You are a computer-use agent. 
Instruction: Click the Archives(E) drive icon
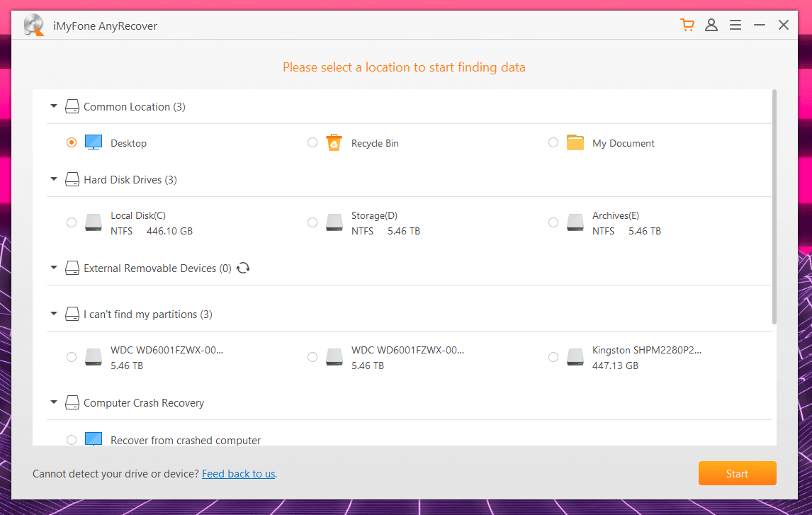click(575, 222)
